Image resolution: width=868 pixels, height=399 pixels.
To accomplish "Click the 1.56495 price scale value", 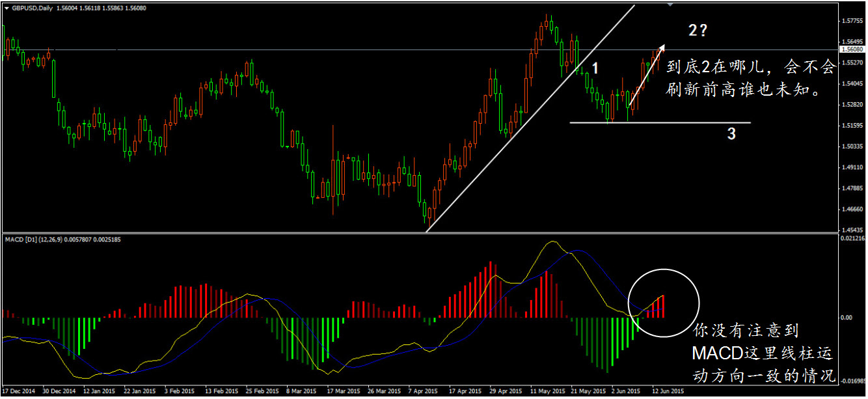I will (851, 42).
